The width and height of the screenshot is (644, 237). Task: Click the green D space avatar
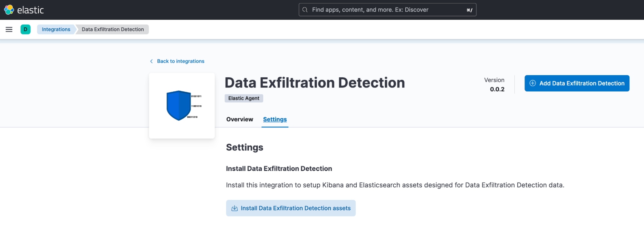click(25, 29)
